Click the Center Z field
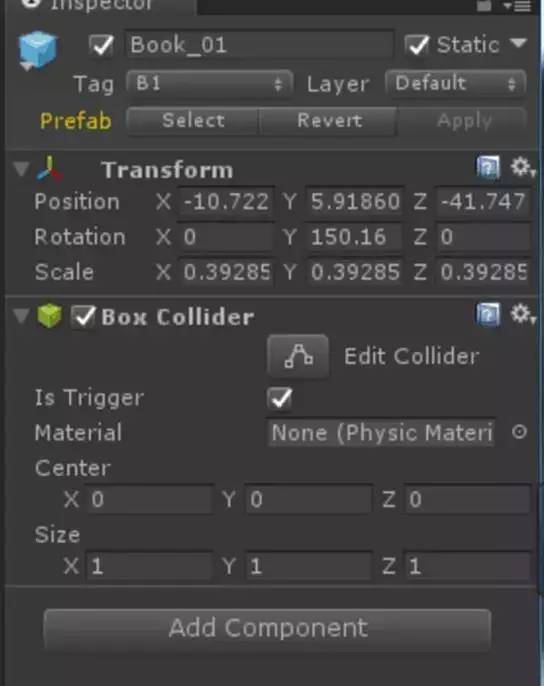The image size is (544, 686). [467, 499]
